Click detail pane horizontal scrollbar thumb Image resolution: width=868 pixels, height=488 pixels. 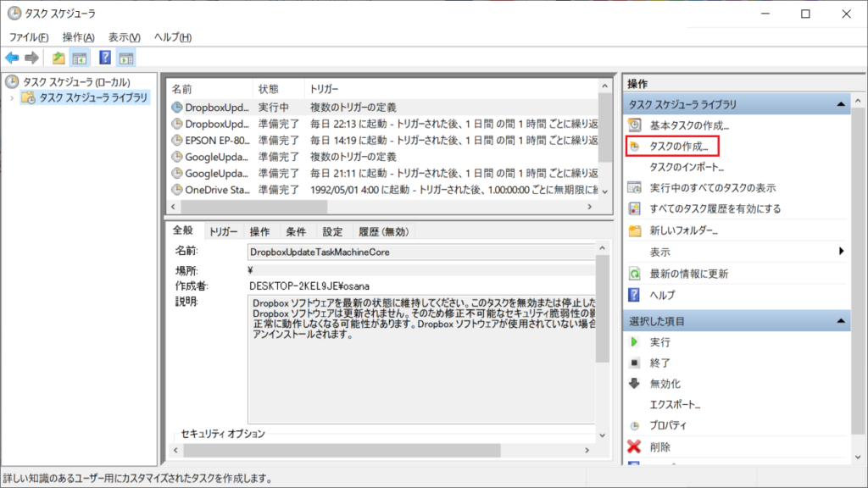coord(342,451)
